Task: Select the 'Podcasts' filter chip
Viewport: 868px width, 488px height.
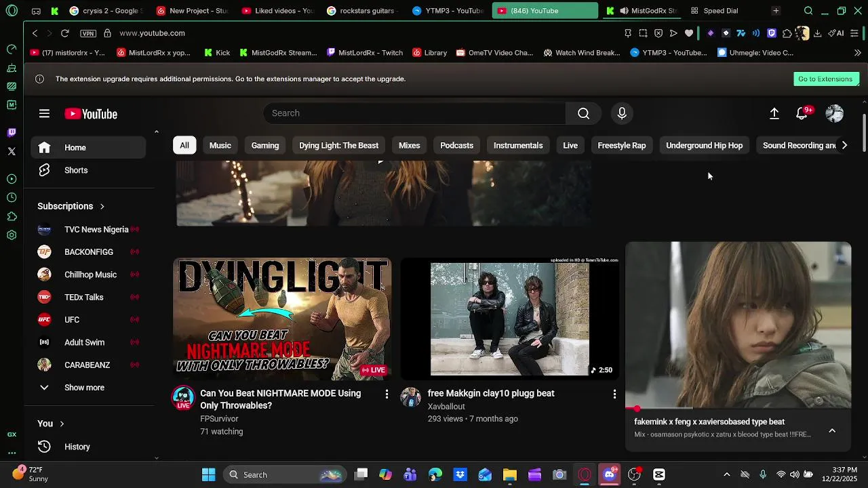Action: tap(457, 145)
